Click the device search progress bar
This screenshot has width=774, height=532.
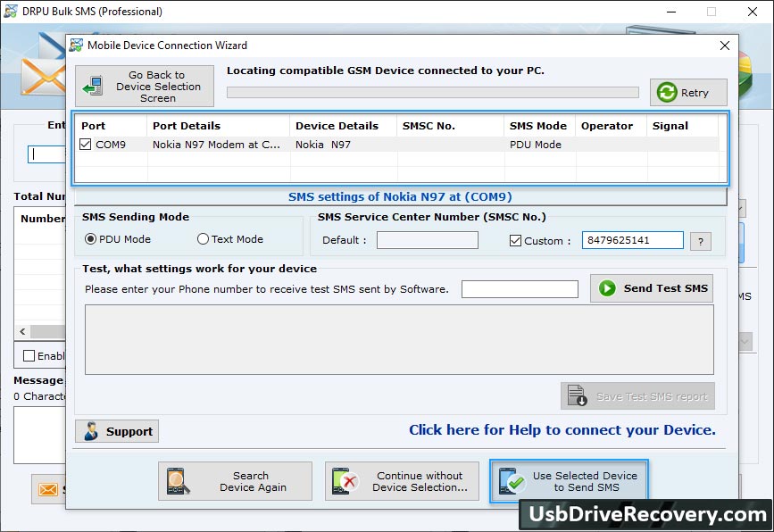pos(433,92)
